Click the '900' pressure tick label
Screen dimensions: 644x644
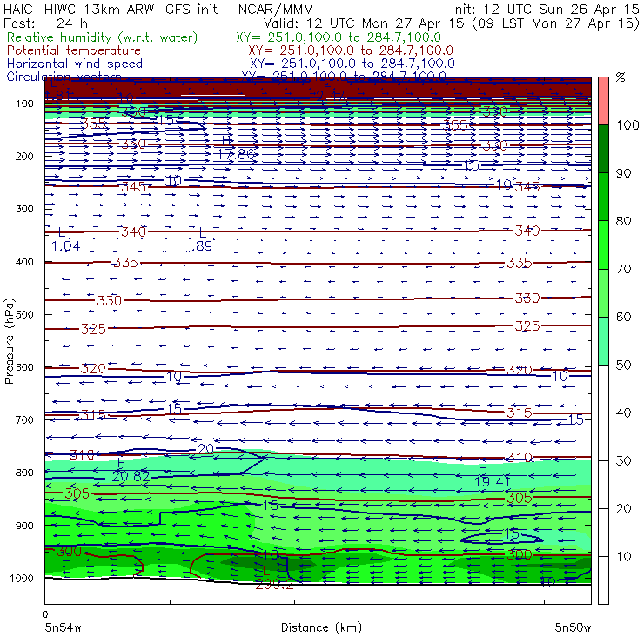(25, 526)
